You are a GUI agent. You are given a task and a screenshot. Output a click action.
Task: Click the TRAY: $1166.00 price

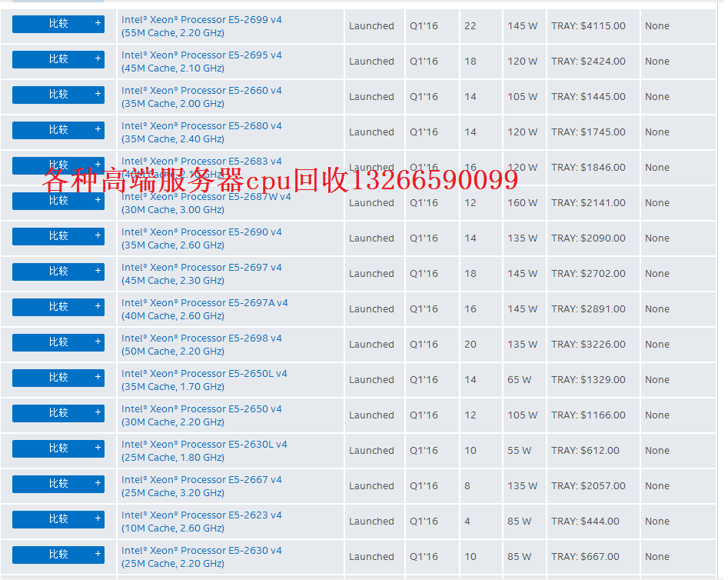click(588, 415)
